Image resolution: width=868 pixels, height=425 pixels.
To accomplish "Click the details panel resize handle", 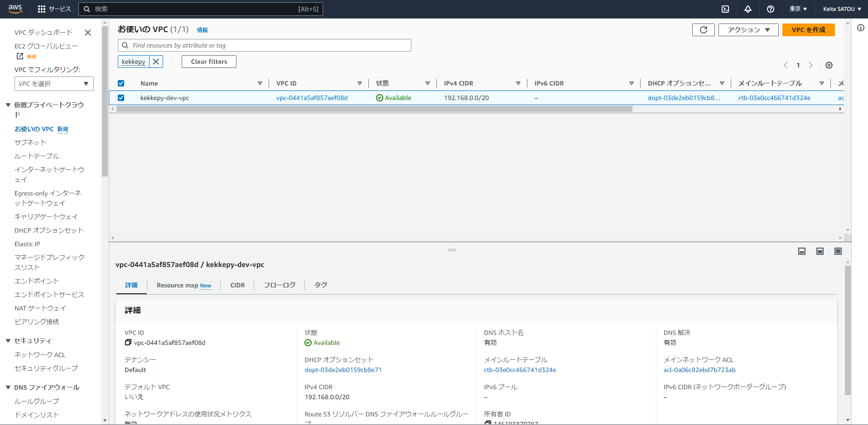I will 452,250.
